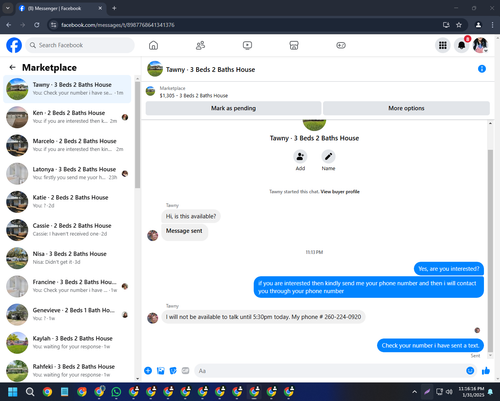
Task: Open the Nisa 3 Beds 2 Baths House chat
Action: point(68,258)
